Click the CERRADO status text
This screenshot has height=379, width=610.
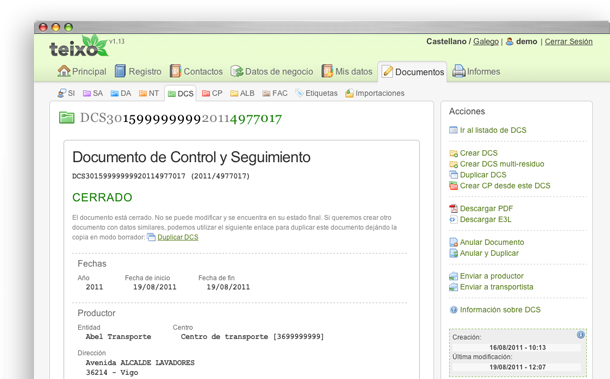pos(102,197)
